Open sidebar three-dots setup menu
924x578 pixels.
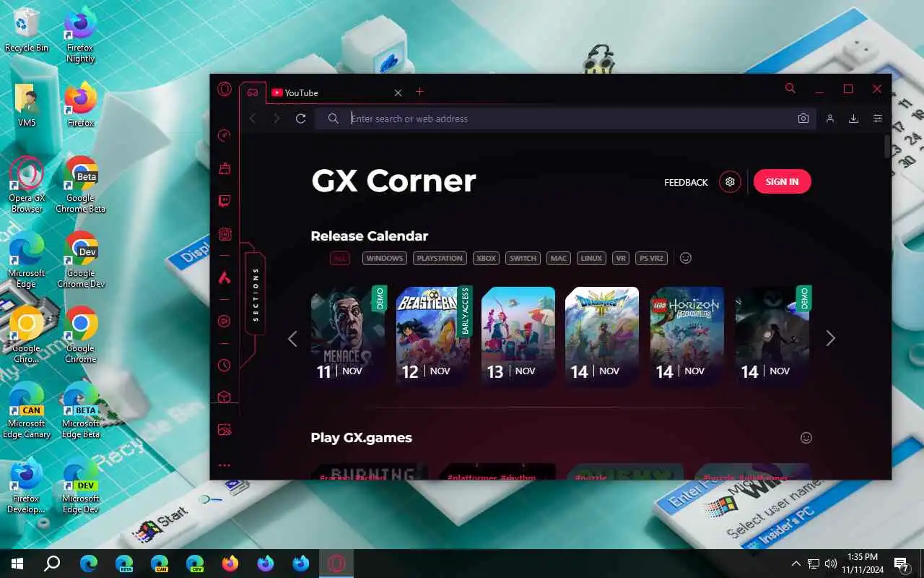coord(225,465)
